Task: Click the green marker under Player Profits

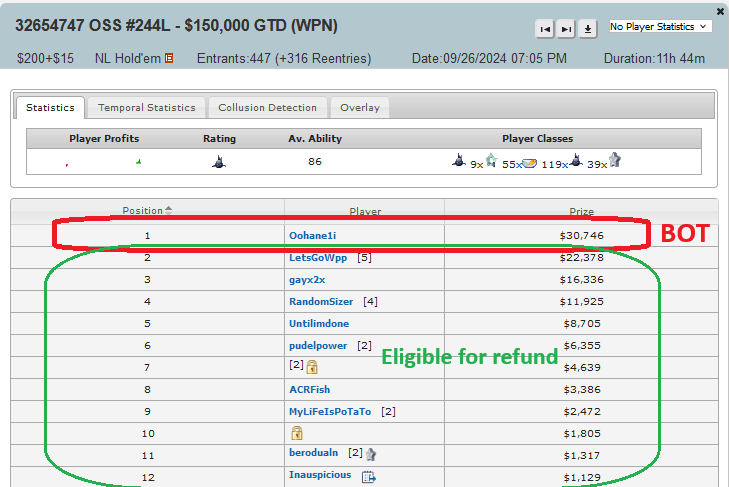Action: point(139,162)
